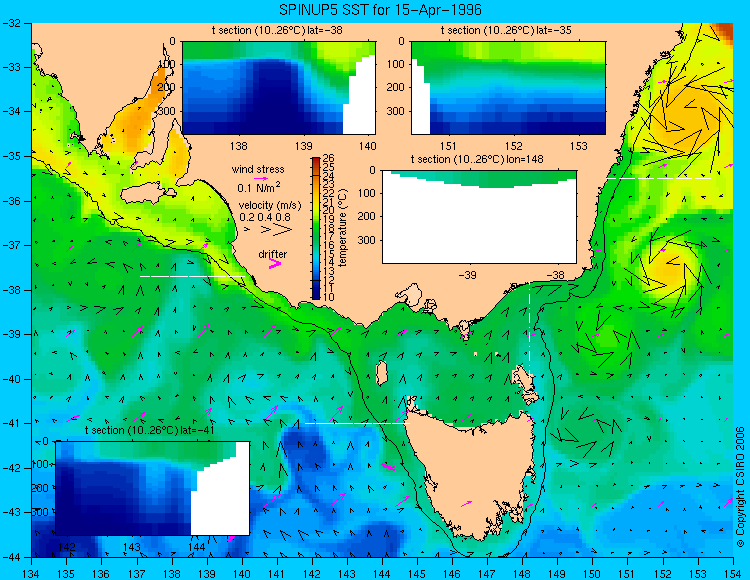Image resolution: width=750 pixels, height=580 pixels.
Task: Click the 10 value on the color bar
Action: click(329, 297)
